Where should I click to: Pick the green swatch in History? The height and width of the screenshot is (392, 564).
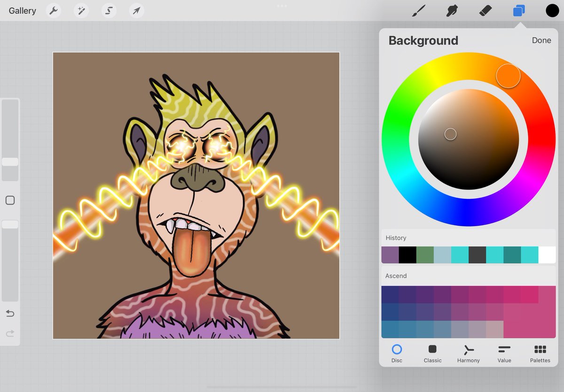(425, 255)
